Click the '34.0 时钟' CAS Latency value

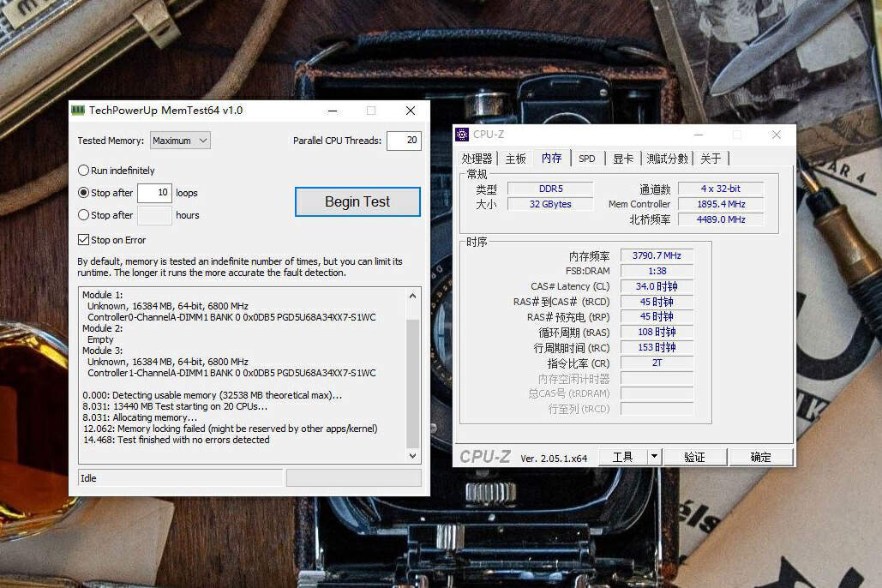(x=657, y=286)
